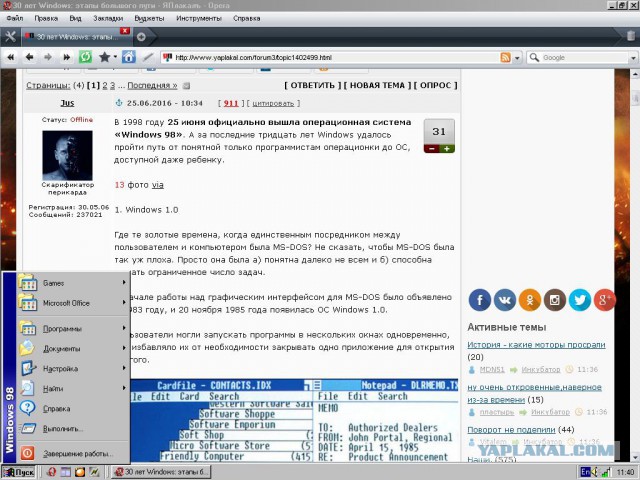The height and width of the screenshot is (480, 640).
Task: Open the Файл menu
Action: (x=15, y=18)
